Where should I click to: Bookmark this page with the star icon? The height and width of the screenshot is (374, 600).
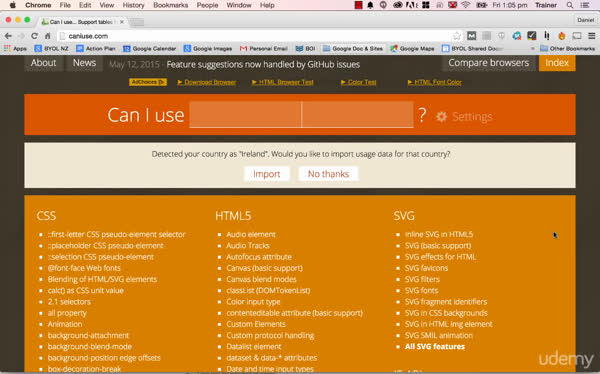point(457,36)
